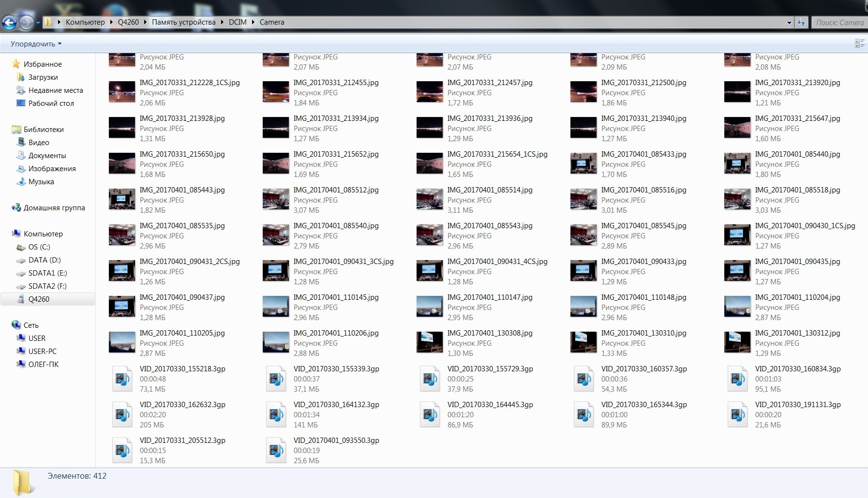Expand the address bar history dropdown arrow
Screen dimensions: 868x498
[789, 23]
